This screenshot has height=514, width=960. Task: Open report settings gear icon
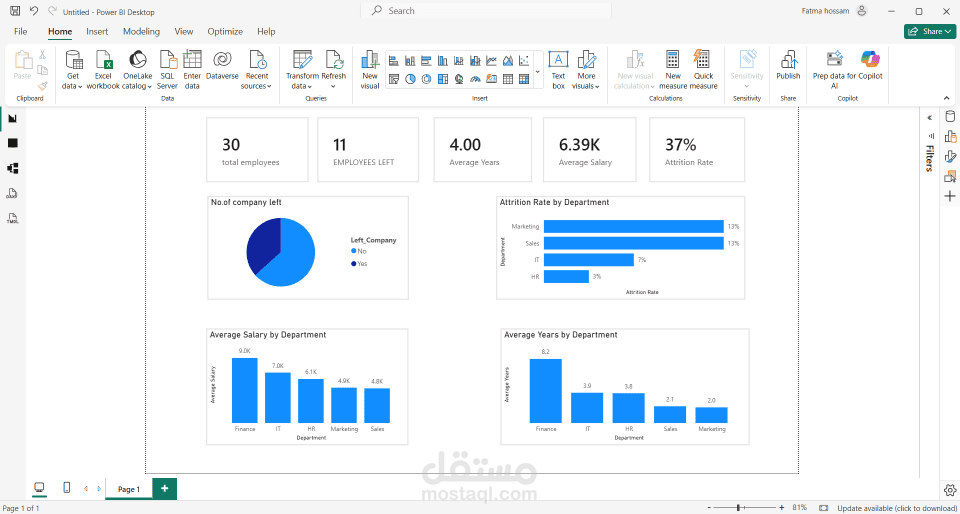950,490
